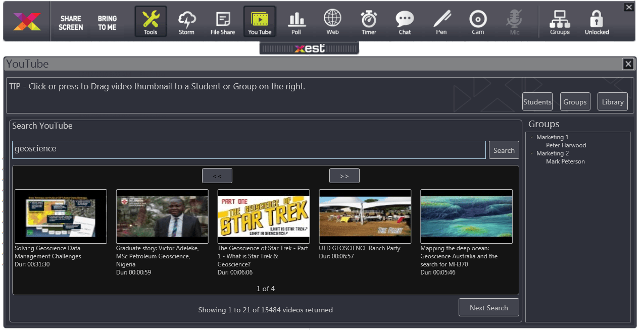Select student Peter Harwood

pos(566,145)
